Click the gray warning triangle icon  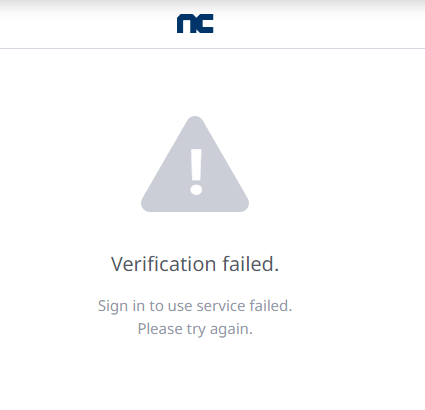point(195,164)
